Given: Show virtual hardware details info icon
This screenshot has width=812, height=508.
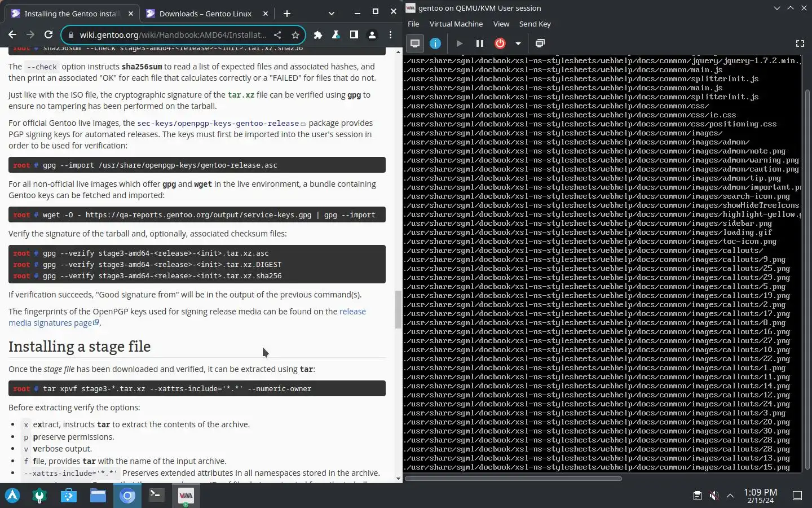Looking at the screenshot, I should [435, 43].
